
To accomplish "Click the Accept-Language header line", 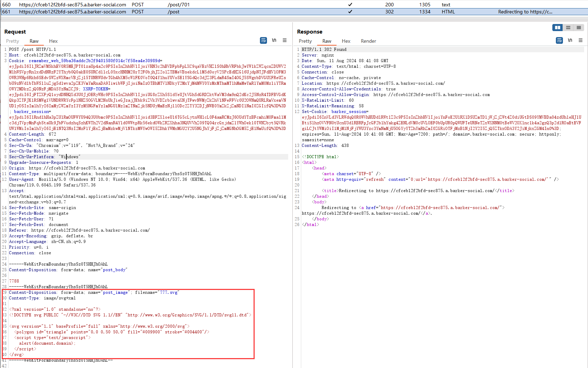I will 47,242.
